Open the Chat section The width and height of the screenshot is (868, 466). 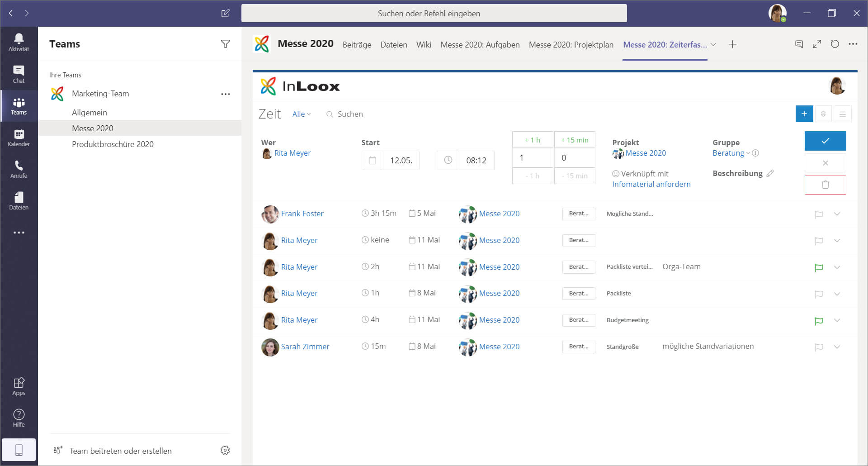19,74
